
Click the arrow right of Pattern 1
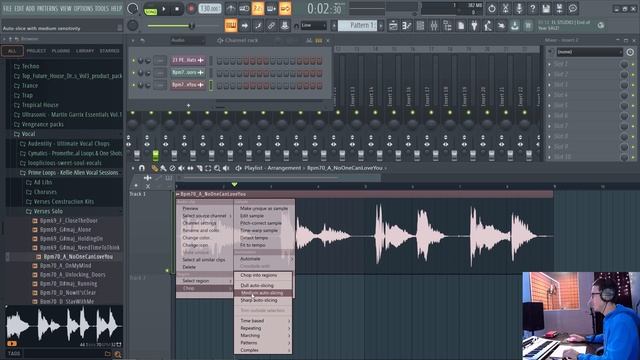coord(381,25)
